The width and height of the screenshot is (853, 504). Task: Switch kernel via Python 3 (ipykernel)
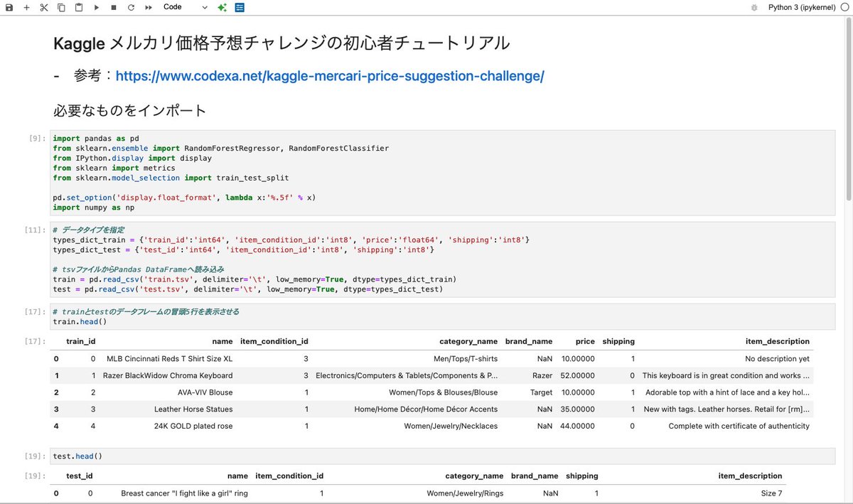point(802,7)
